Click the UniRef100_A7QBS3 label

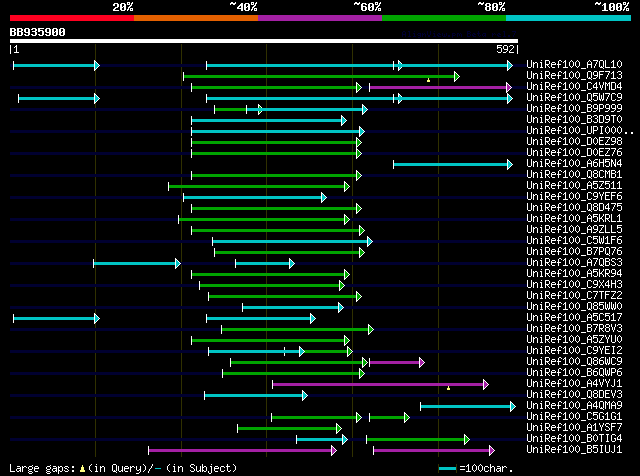pos(574,263)
